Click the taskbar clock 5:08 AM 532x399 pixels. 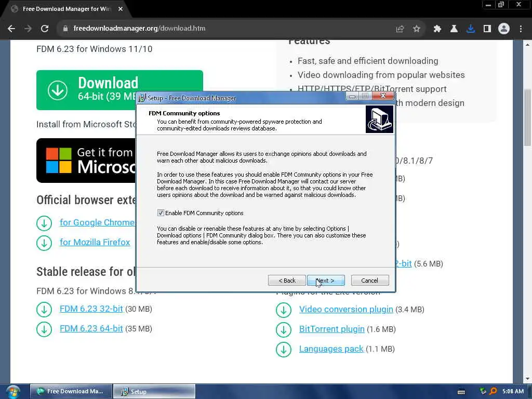pos(513,391)
